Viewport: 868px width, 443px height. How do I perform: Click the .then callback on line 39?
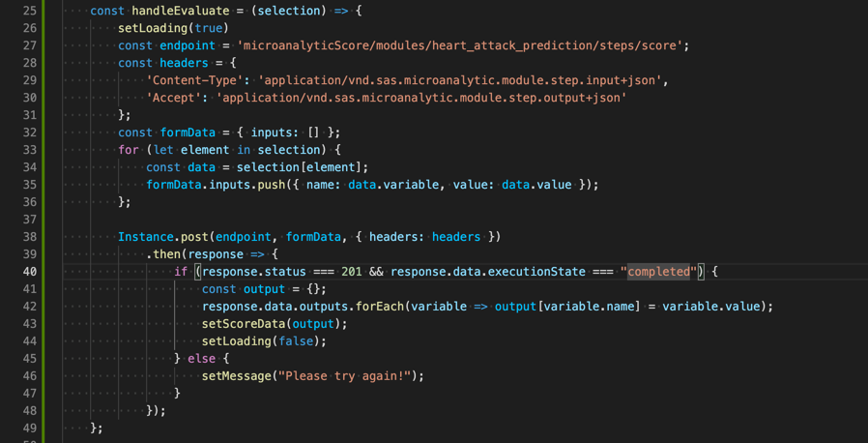pos(165,254)
